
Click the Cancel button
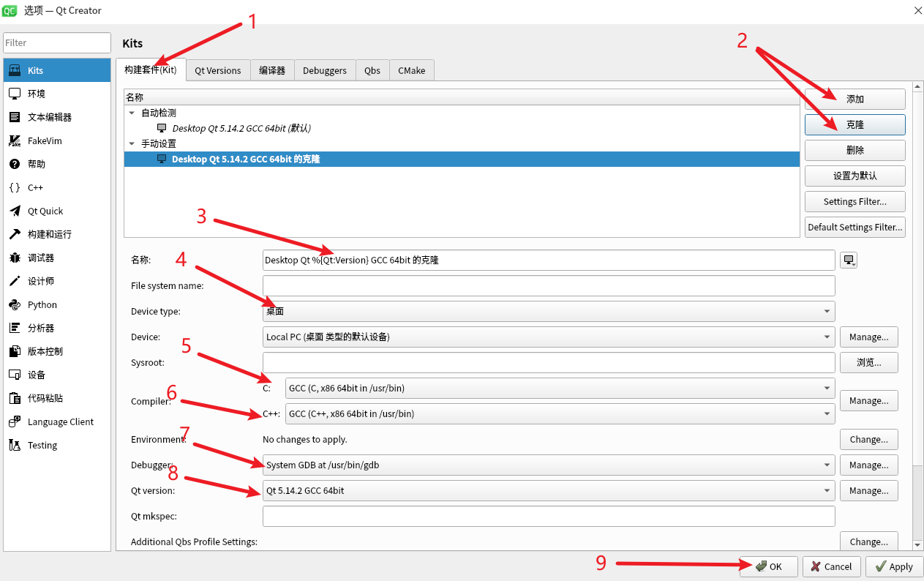click(831, 566)
